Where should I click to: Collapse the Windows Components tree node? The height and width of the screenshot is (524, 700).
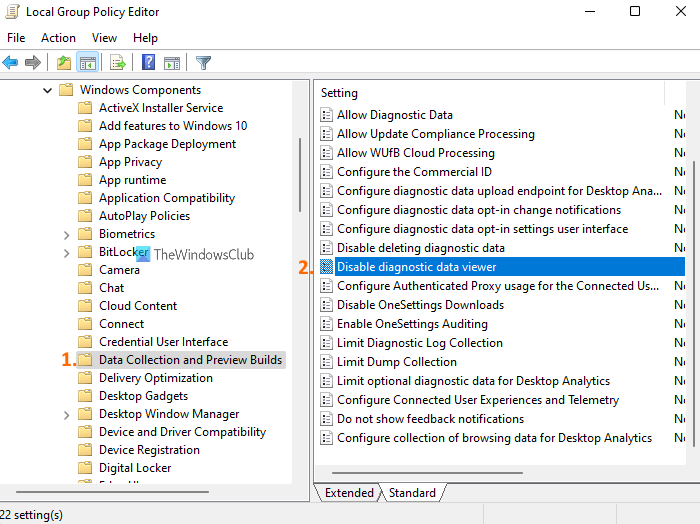pyautogui.click(x=47, y=90)
